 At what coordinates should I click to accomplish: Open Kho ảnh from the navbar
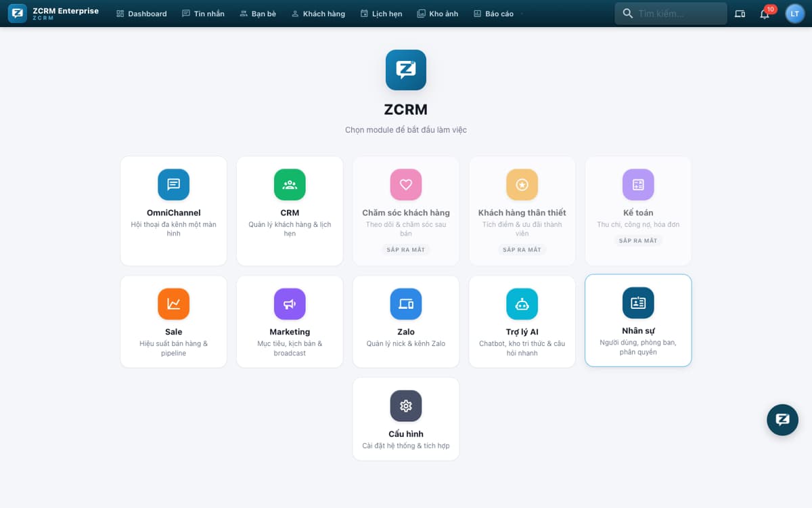point(438,14)
